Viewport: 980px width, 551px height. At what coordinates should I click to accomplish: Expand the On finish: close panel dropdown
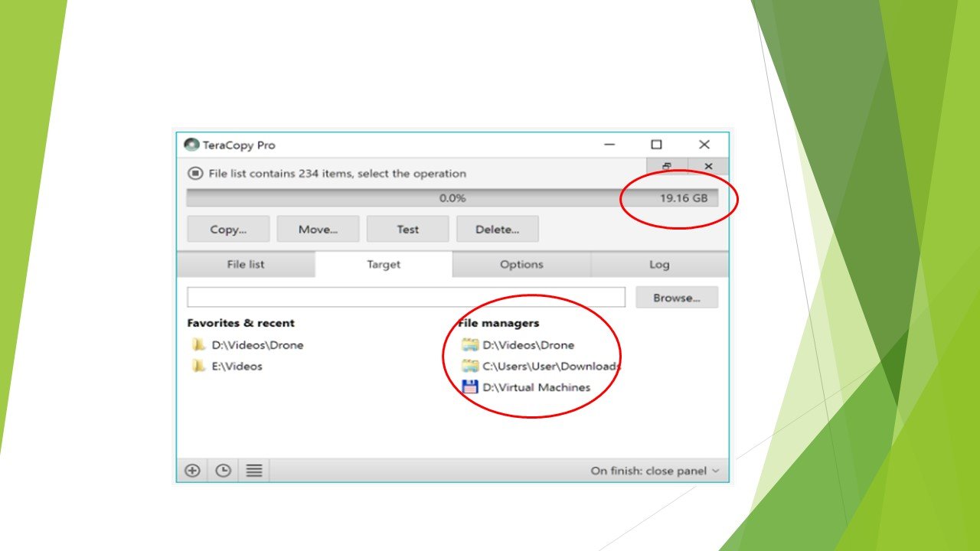[655, 471]
